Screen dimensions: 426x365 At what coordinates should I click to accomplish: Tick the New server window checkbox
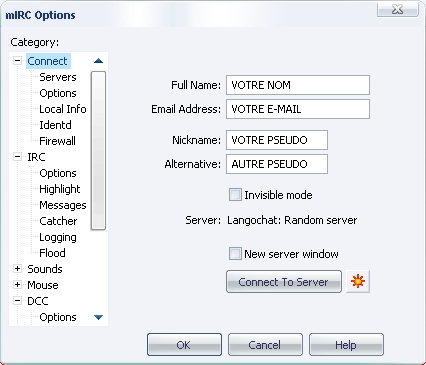tap(235, 254)
